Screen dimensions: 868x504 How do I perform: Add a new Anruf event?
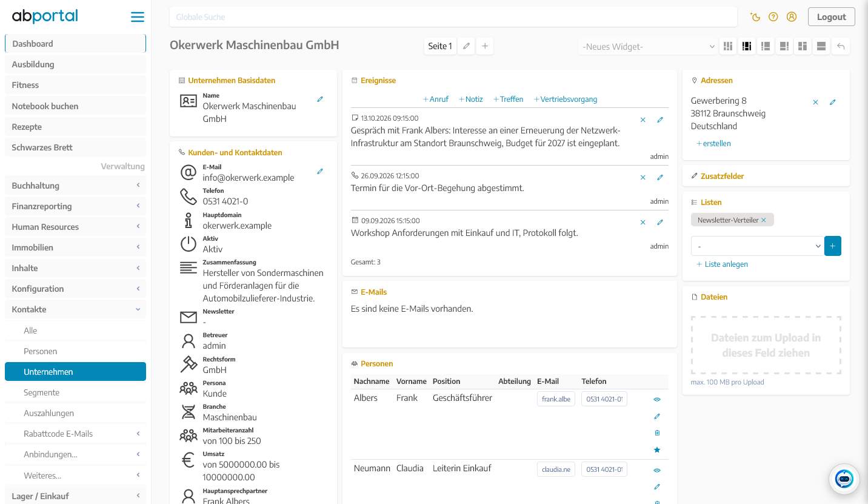pyautogui.click(x=435, y=99)
